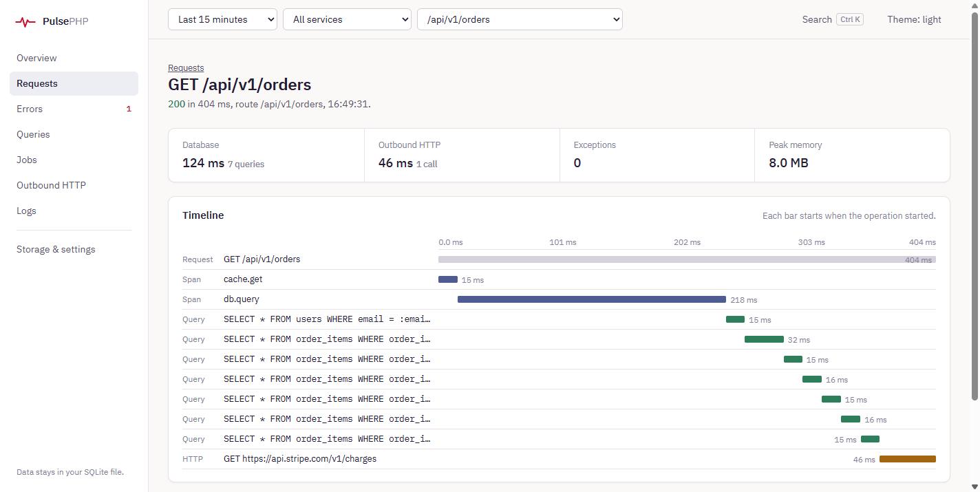The height and width of the screenshot is (492, 980).
Task: Click the Exceptions 0 stat card
Action: pyautogui.click(x=657, y=155)
